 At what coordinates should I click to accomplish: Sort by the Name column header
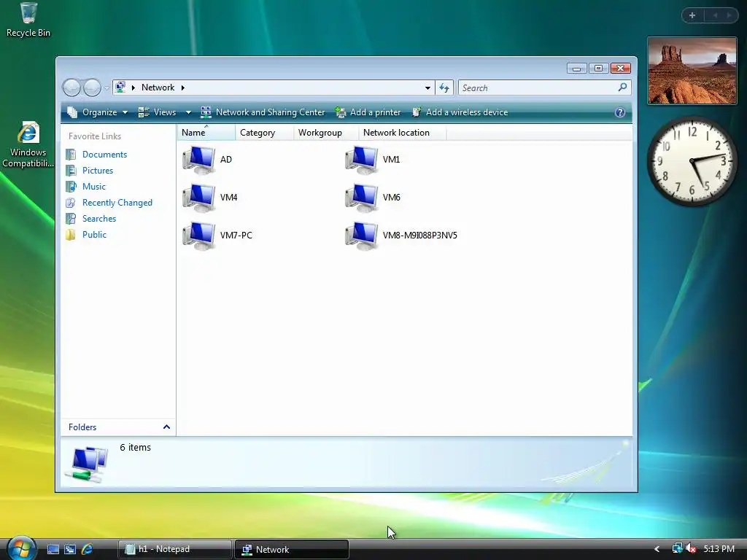point(206,133)
